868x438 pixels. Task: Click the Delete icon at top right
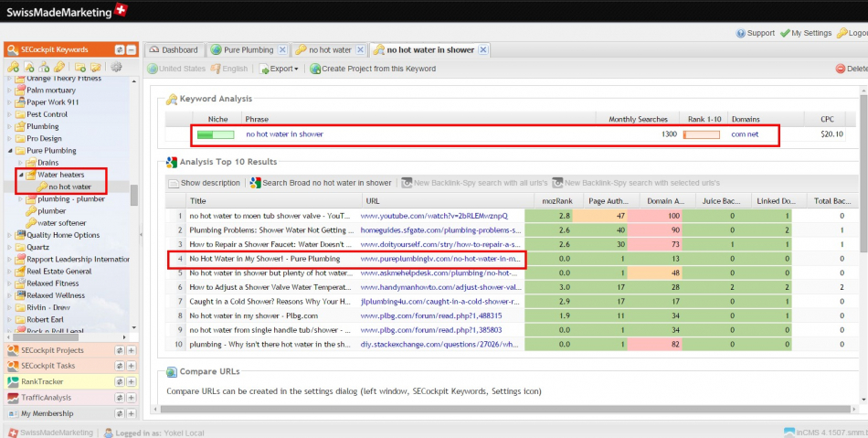tap(841, 69)
